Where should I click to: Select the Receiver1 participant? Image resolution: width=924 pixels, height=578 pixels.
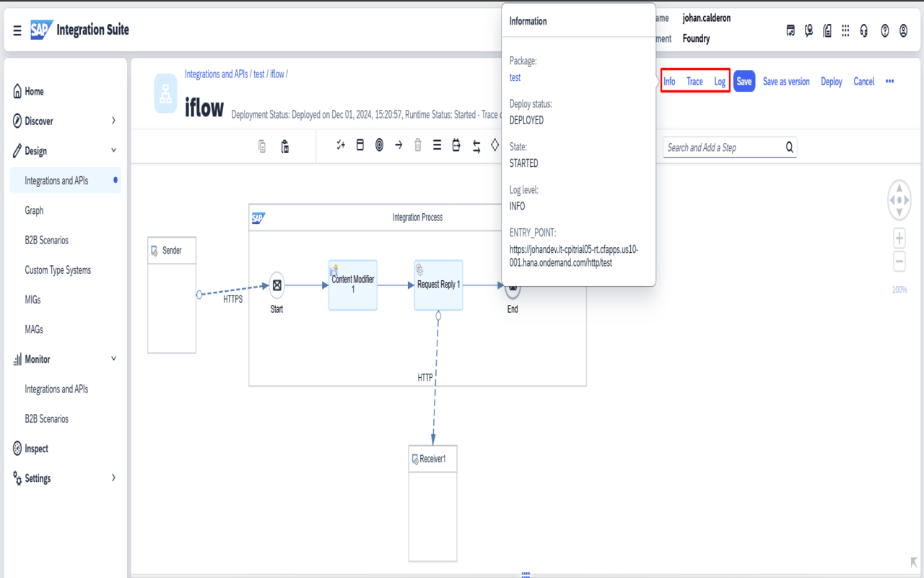433,503
